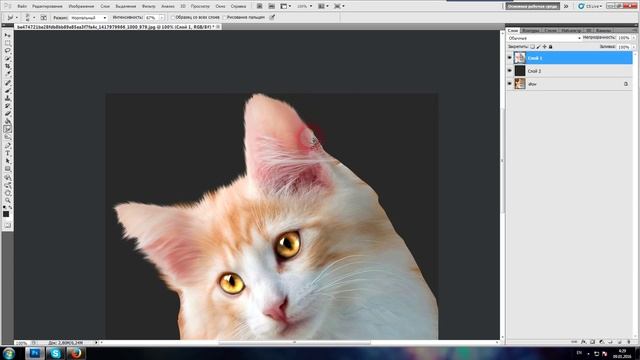
Task: Select the Spot Healing Brush tool
Action: point(7,82)
